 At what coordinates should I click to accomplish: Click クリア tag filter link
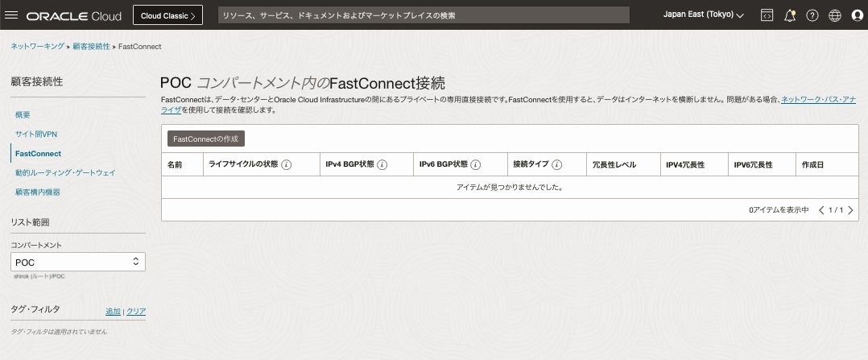136,311
